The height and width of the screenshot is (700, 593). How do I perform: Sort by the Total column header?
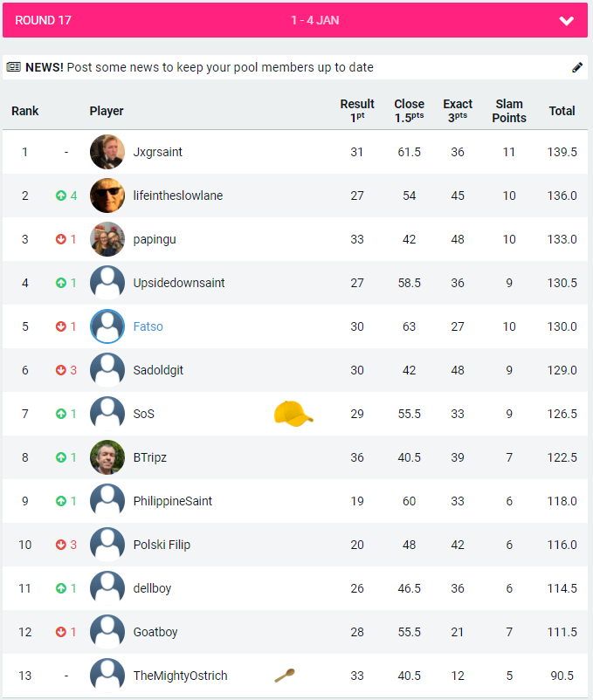click(x=562, y=111)
